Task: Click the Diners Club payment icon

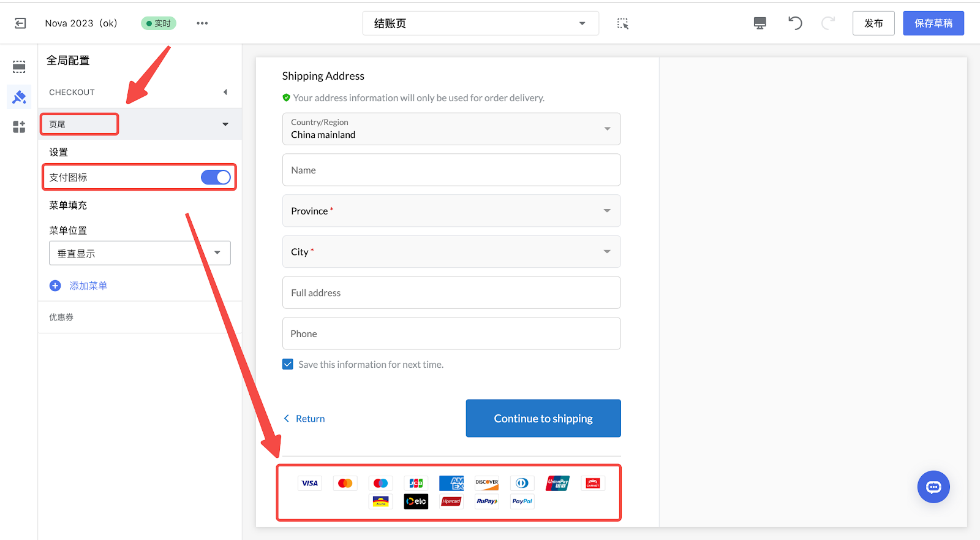Action: click(522, 483)
